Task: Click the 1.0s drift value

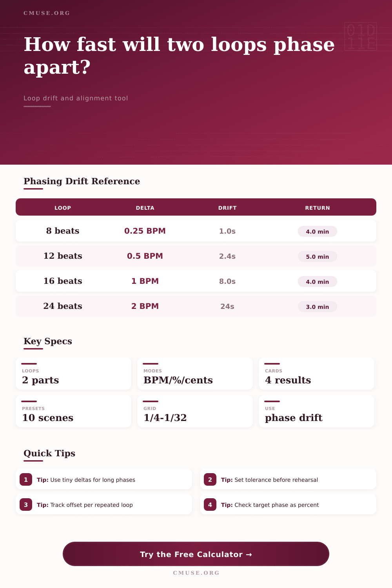Action: [227, 231]
